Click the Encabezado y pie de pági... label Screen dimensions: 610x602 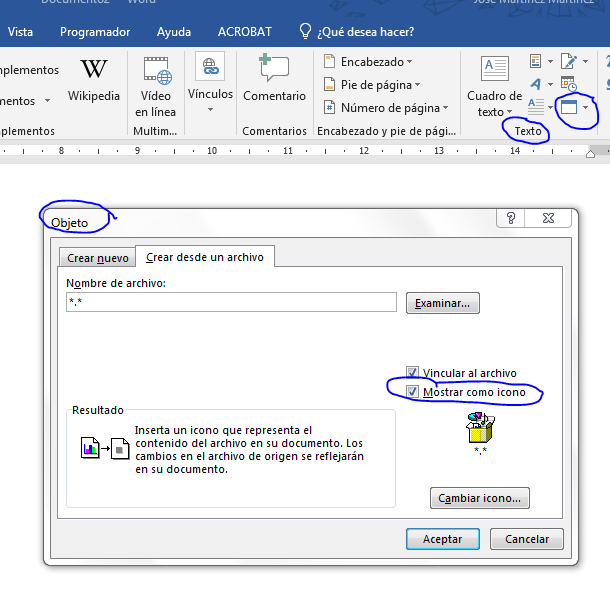coord(386,131)
